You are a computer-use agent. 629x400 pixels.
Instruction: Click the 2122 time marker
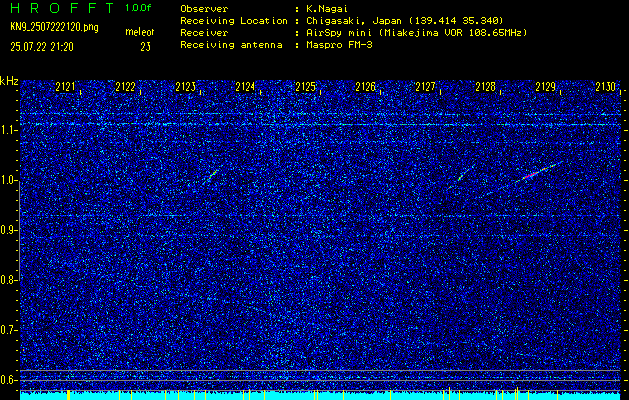click(x=125, y=87)
